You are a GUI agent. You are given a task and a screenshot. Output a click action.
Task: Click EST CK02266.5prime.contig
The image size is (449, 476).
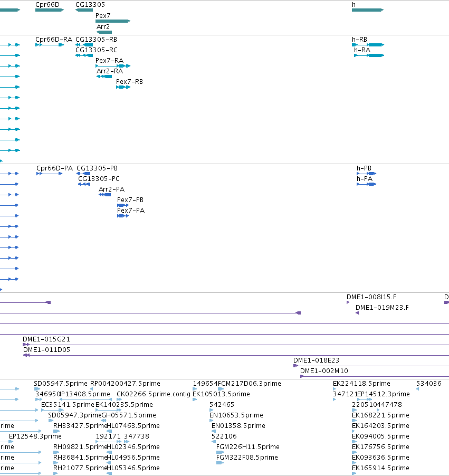119,399
